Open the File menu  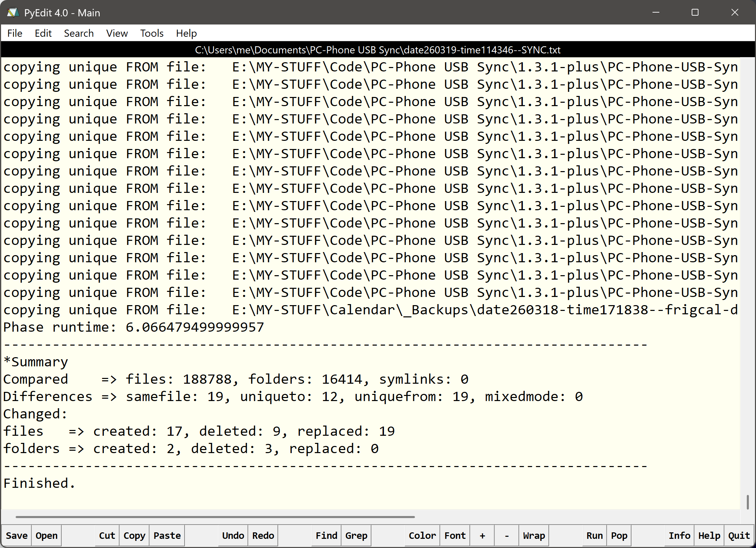point(15,33)
